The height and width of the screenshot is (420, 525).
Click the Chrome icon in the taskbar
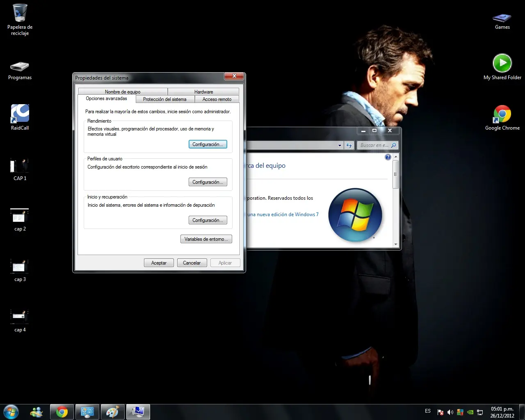click(x=62, y=412)
